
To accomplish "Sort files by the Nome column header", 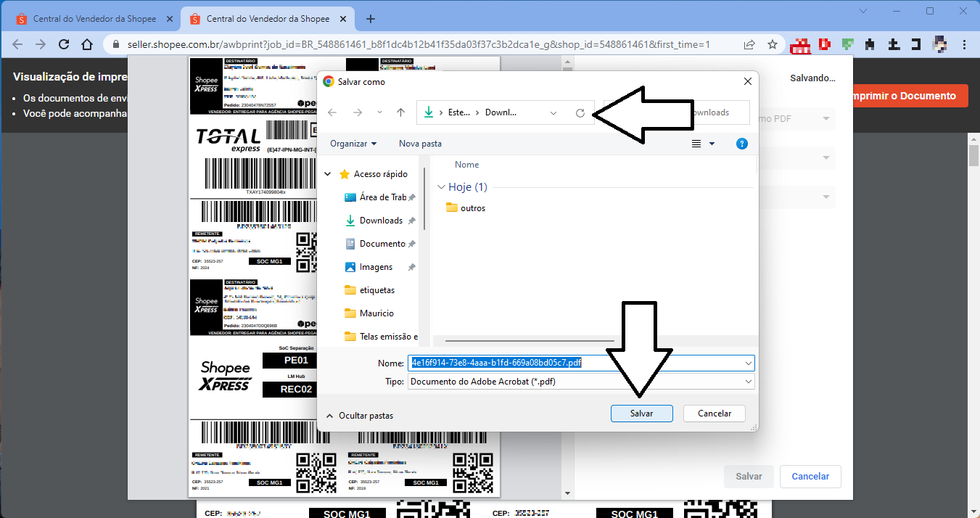I will [x=467, y=165].
